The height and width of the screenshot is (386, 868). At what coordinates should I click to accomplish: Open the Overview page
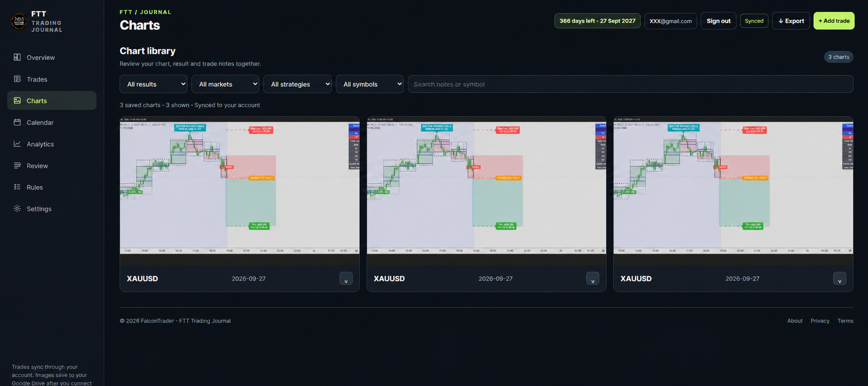(x=52, y=57)
